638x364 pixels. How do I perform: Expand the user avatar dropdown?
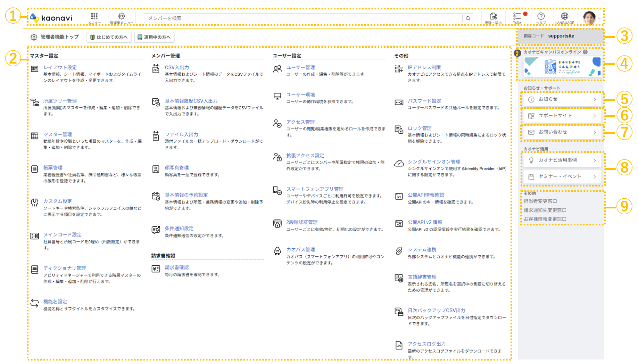coord(599,18)
